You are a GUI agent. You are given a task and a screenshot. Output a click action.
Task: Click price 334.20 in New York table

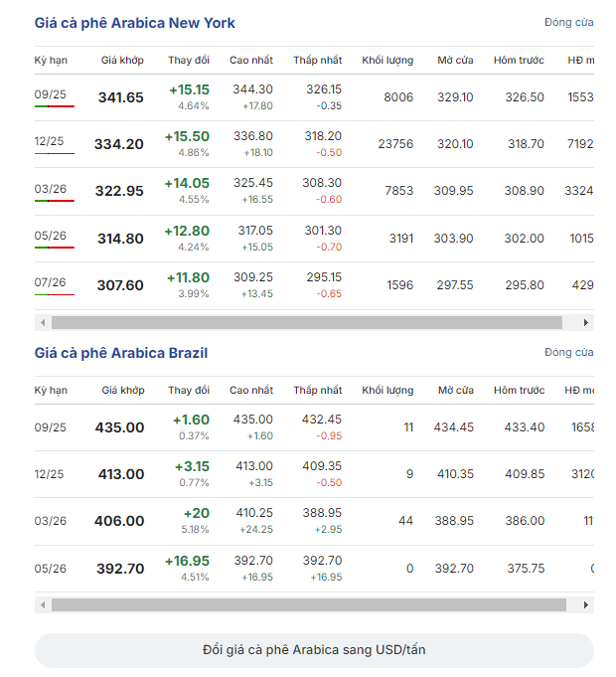coord(119,144)
